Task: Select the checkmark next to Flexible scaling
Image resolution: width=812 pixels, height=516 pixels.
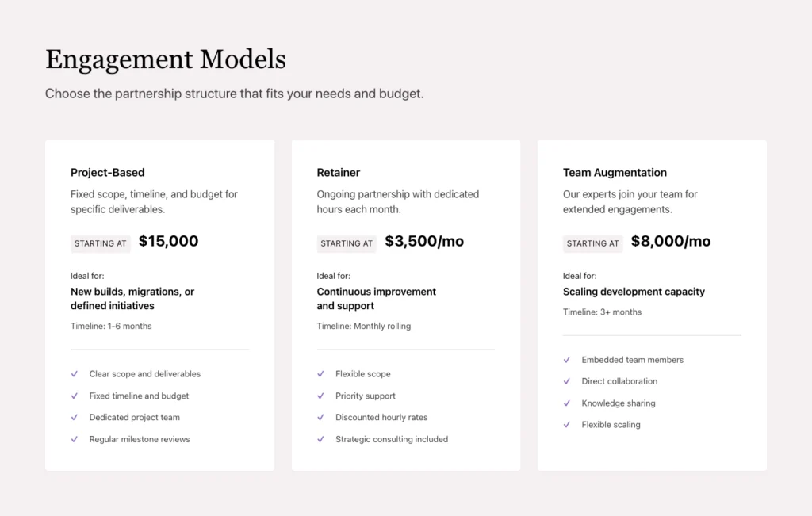Action: point(567,424)
